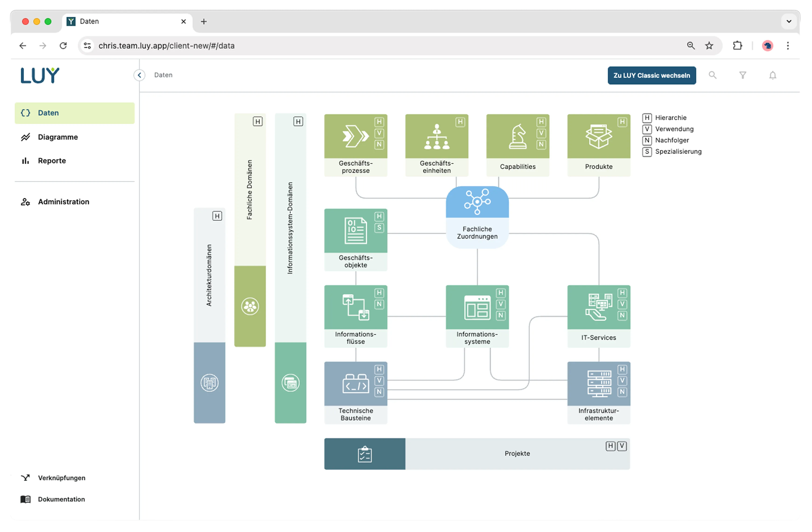Click the notification bell

point(772,75)
